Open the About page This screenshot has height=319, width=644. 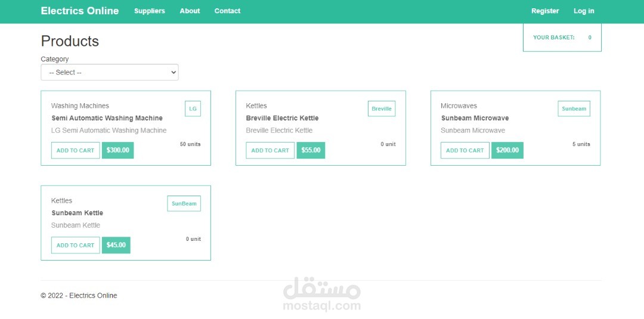[x=190, y=11]
